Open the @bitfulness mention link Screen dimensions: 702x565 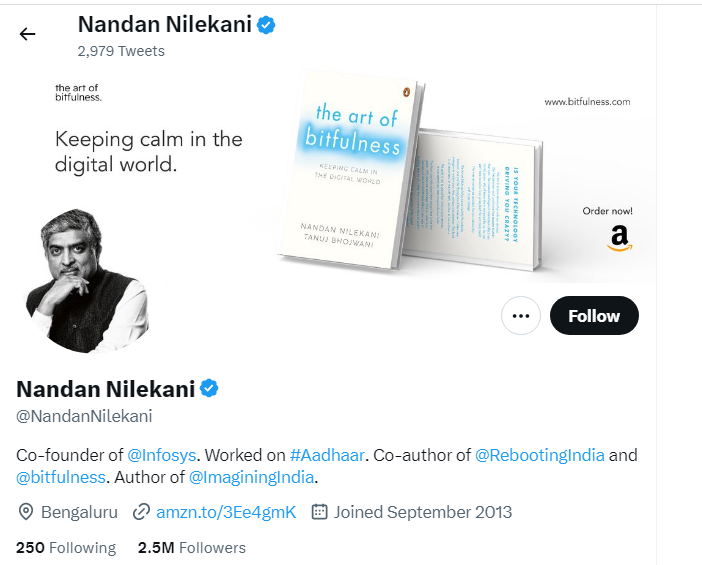(x=61, y=477)
